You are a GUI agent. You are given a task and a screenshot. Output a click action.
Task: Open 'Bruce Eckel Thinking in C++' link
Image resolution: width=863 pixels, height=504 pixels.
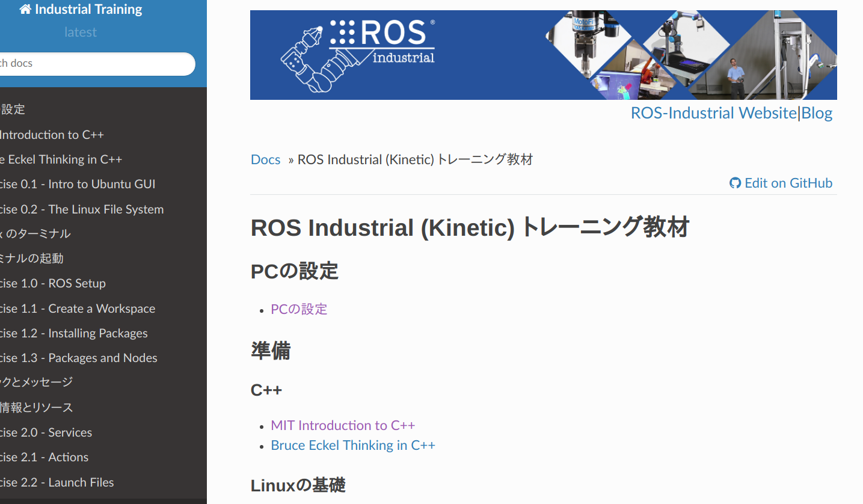352,445
